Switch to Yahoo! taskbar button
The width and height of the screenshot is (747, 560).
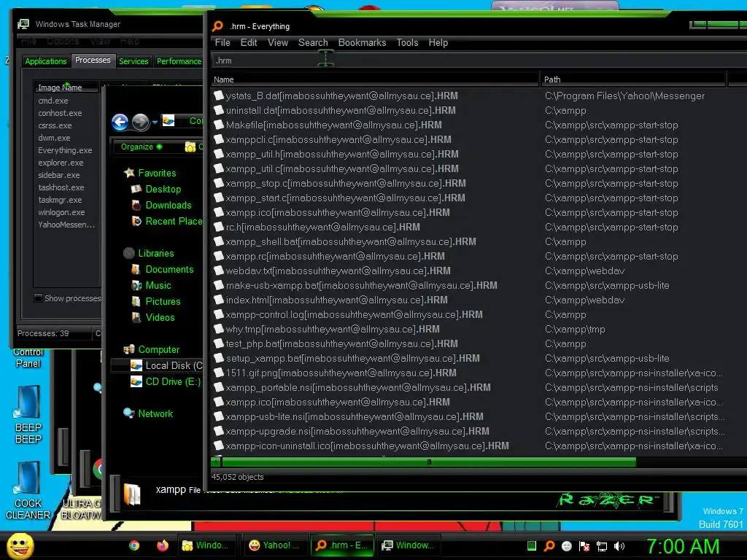point(274,545)
